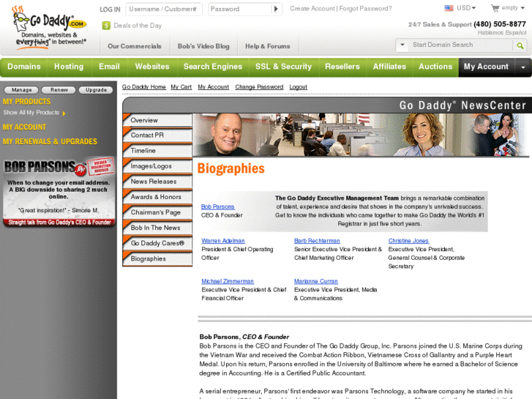Click the Start Domain Search field
The height and width of the screenshot is (399, 532).
click(460, 45)
